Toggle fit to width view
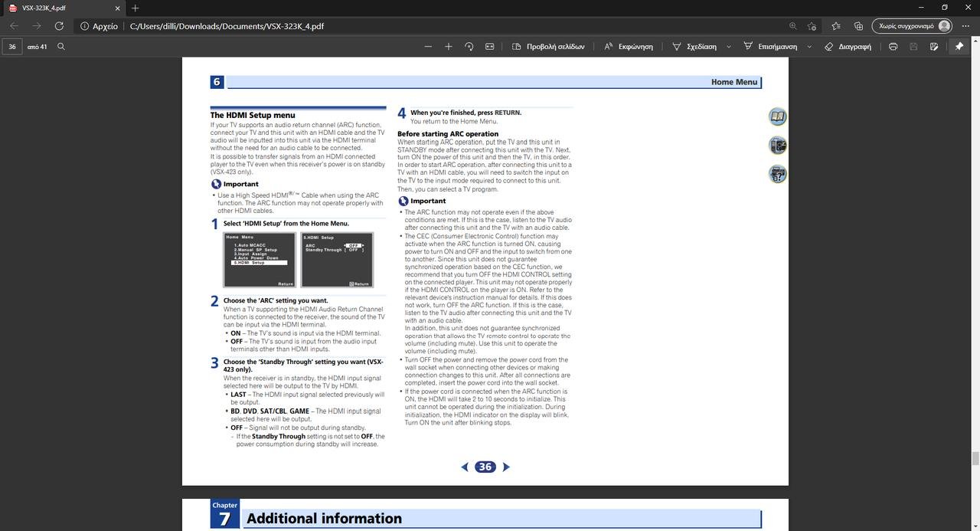Image resolution: width=980 pixels, height=531 pixels. pyautogui.click(x=490, y=47)
